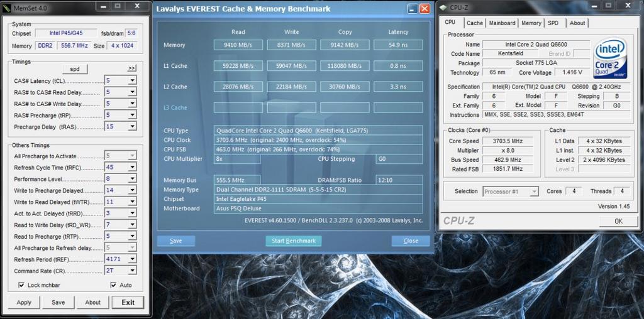Open the Command Rate (CR) dropdown

[x=132, y=271]
